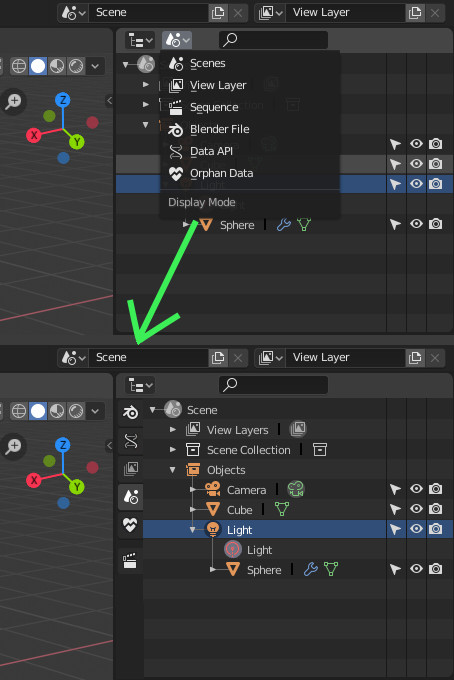Open shading options dropdown in upper viewport
The image size is (454, 680).
[95, 66]
